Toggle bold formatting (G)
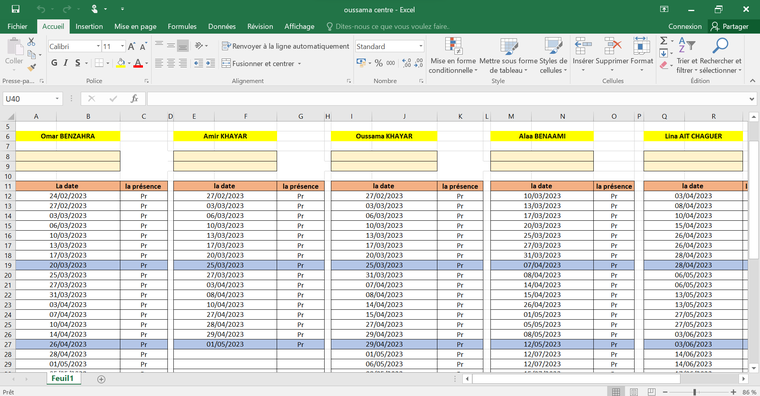 click(54, 63)
